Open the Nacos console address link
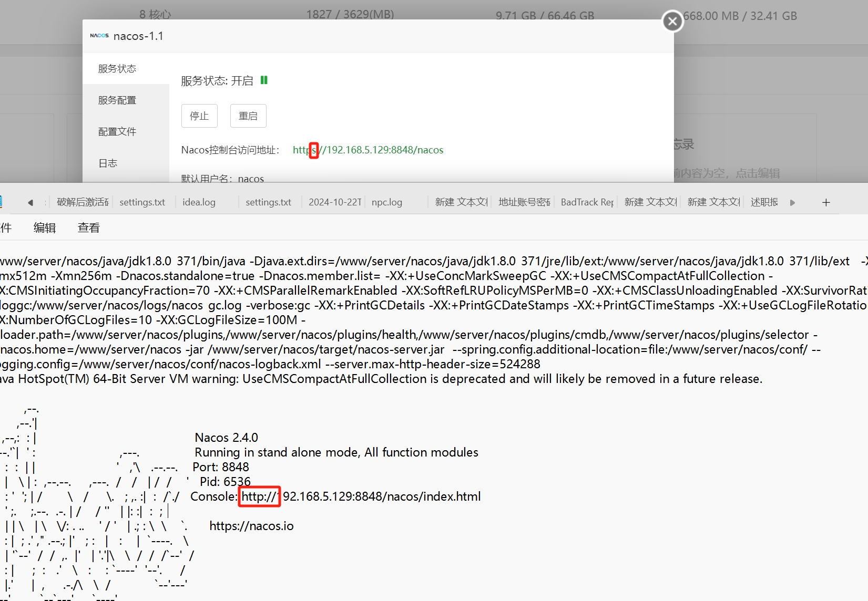The height and width of the screenshot is (601, 868). click(x=368, y=150)
